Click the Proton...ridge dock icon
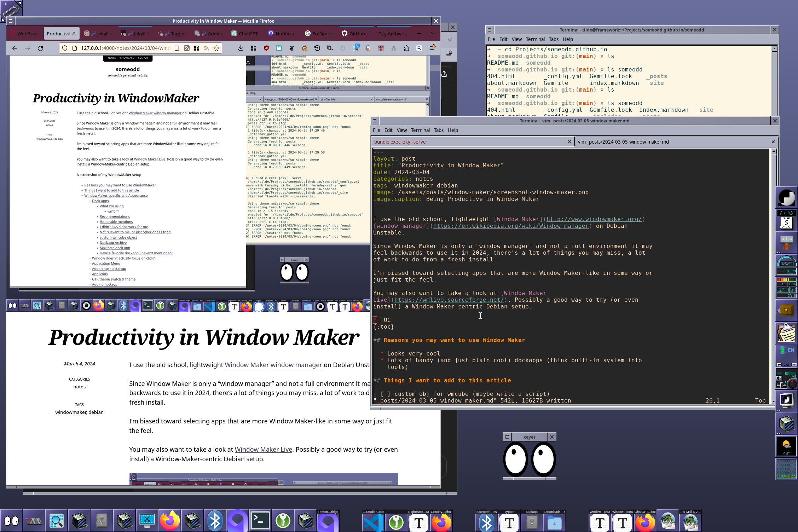 [x=328, y=521]
